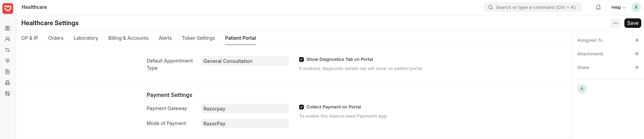Open the medical kit sidebar icon
This screenshot has width=644, height=139.
7,28
